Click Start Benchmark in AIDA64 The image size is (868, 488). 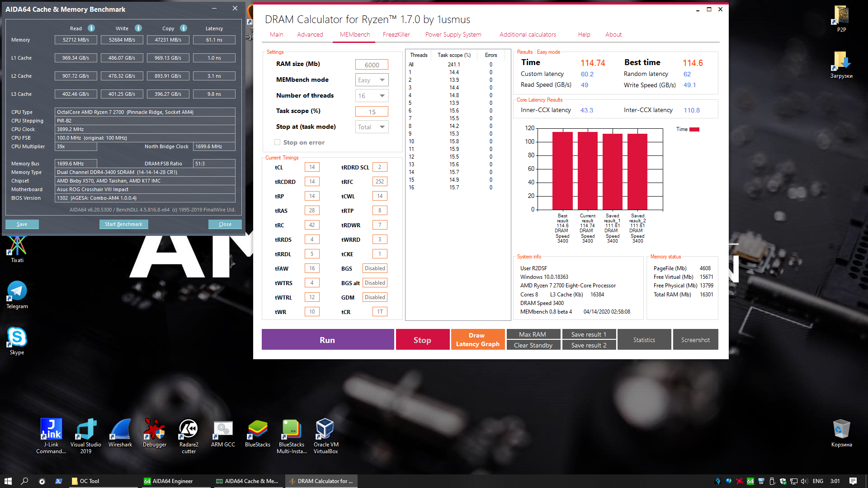(123, 224)
